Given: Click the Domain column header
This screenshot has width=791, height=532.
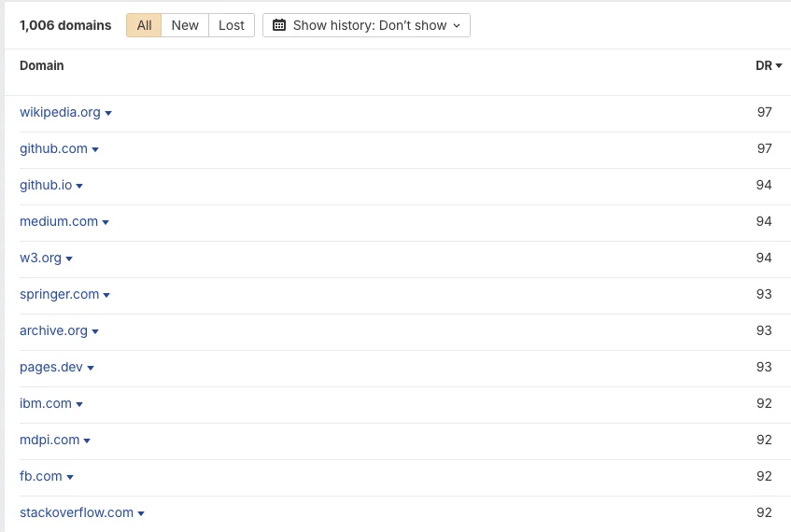Looking at the screenshot, I should 42,65.
